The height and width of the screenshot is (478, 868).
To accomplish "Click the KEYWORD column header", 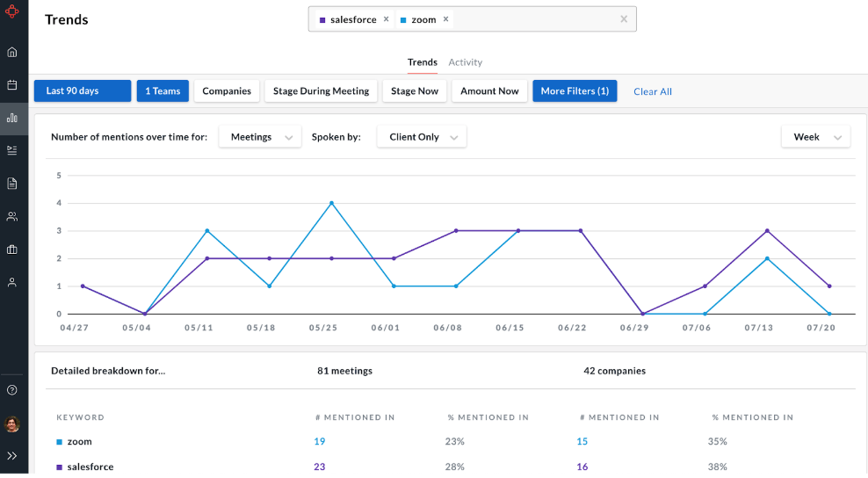I will (x=80, y=417).
